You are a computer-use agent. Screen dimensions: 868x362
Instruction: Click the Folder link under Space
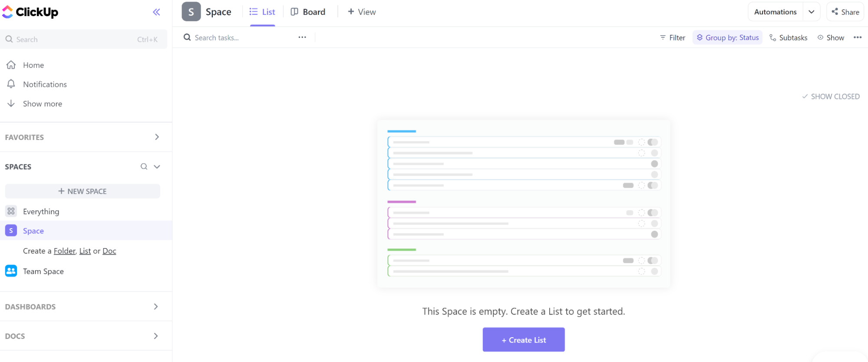tap(65, 251)
